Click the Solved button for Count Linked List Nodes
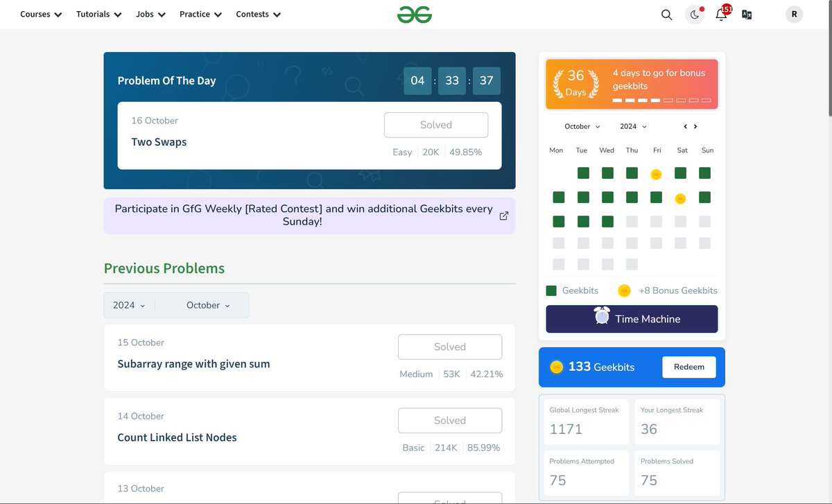832x504 pixels. (449, 420)
